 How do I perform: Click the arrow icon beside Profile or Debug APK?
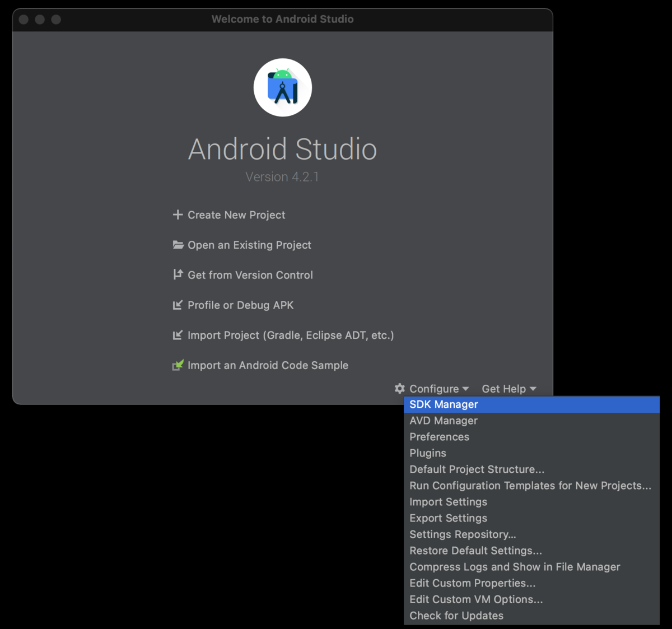point(178,305)
